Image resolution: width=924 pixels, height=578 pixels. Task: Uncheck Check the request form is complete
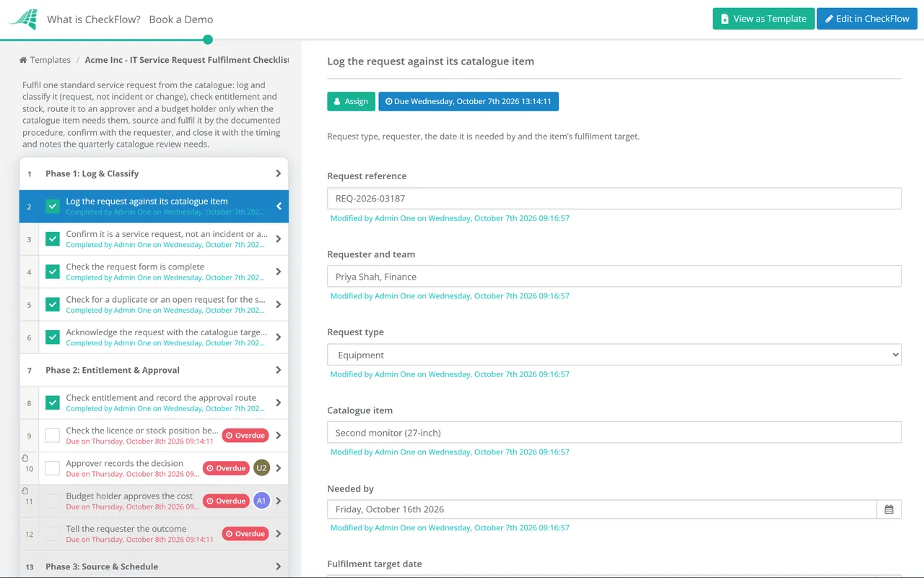coord(53,272)
